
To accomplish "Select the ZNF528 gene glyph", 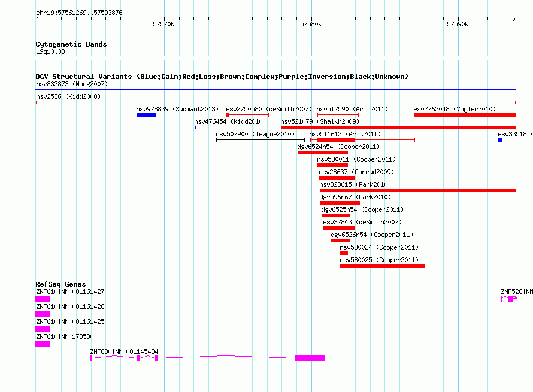I will (509, 299).
